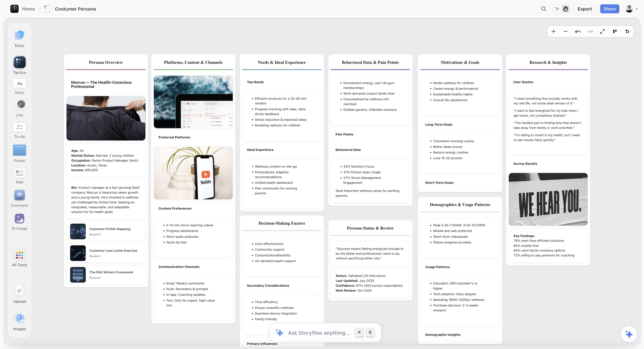644x349 pixels.
Task: Redo the last action
Action: coord(590,31)
